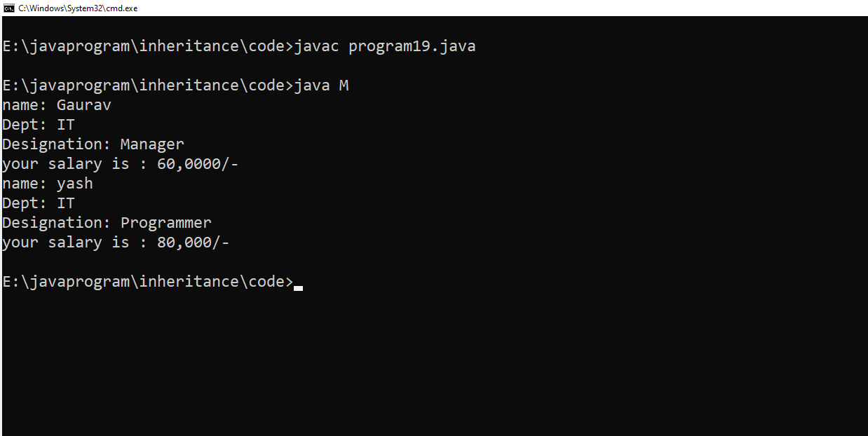868x436 pixels.
Task: Click the 'java M' command text
Action: tap(320, 86)
